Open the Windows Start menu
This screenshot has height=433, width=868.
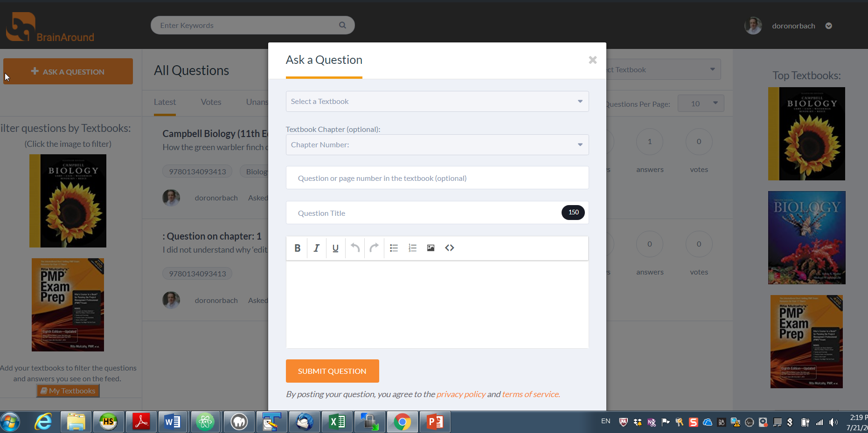click(x=10, y=422)
